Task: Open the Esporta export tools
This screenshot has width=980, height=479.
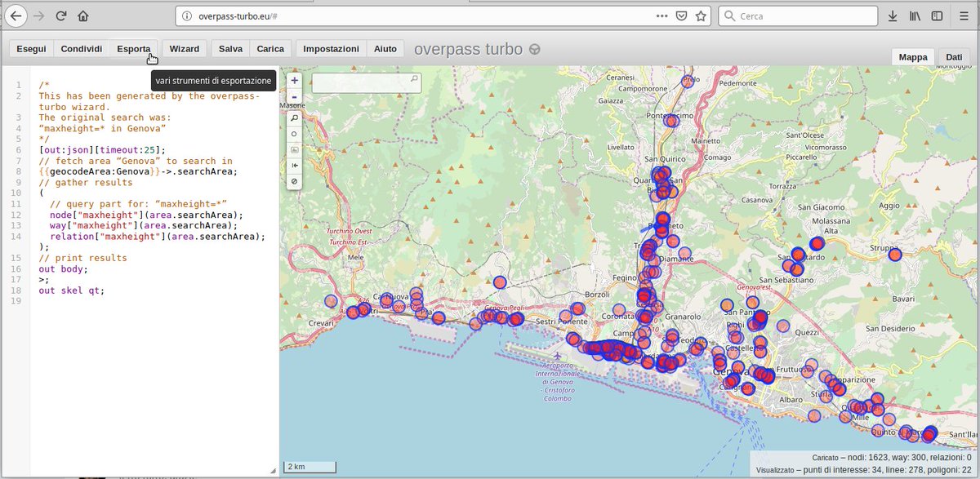Action: [x=133, y=49]
